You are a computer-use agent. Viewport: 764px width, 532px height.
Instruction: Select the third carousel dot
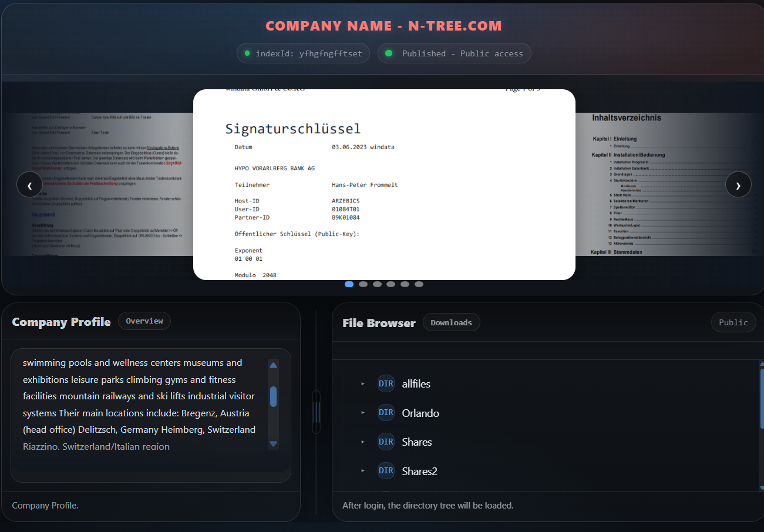[377, 284]
